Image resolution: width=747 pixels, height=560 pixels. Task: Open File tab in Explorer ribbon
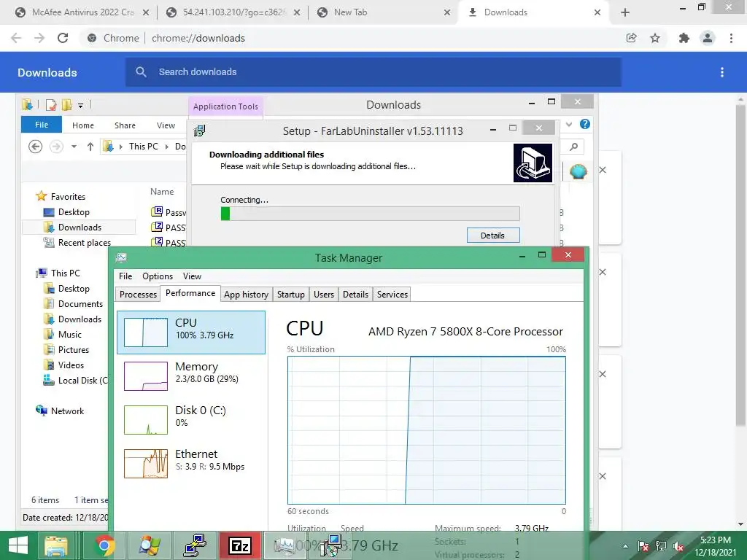[x=42, y=125]
